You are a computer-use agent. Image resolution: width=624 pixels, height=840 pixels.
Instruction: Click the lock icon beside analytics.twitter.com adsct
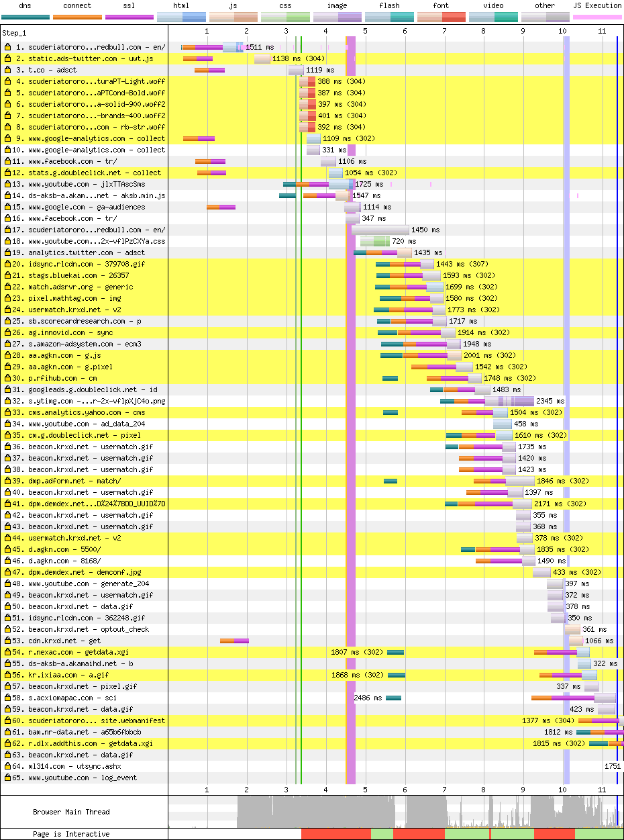point(8,252)
